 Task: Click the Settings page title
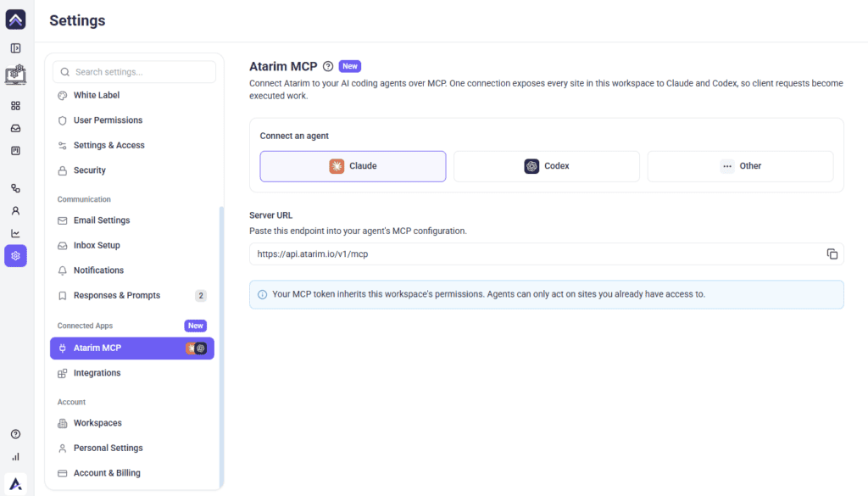pyautogui.click(x=77, y=20)
